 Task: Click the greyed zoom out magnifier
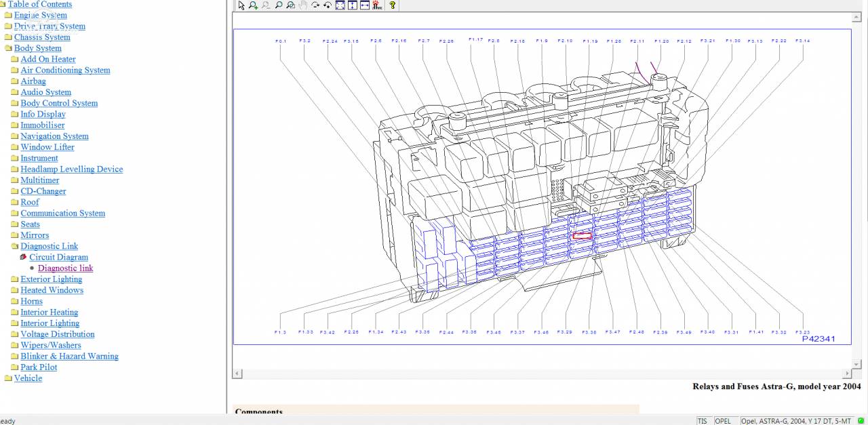click(265, 5)
